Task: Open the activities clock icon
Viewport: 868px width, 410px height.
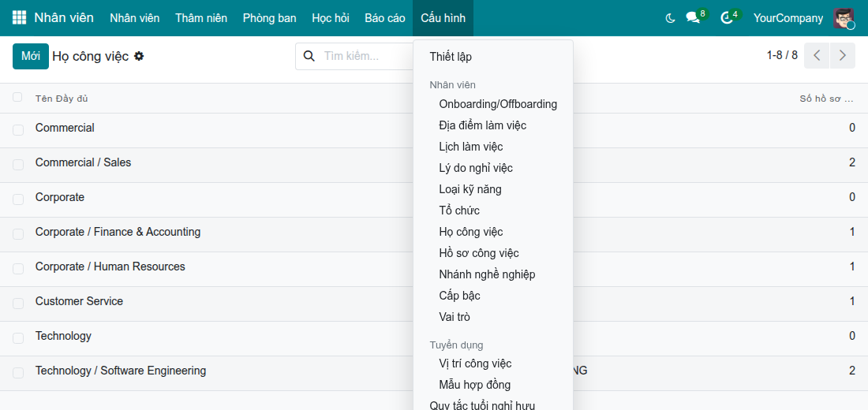Action: [726, 18]
